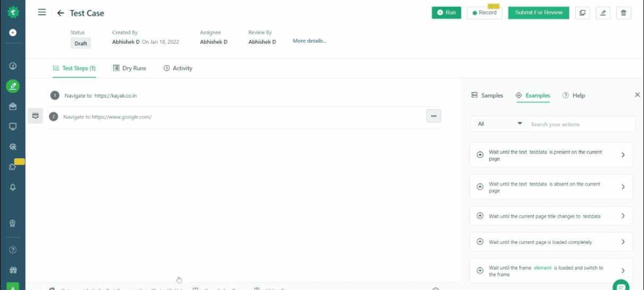Edit the test case with the pencil icon

(603, 13)
